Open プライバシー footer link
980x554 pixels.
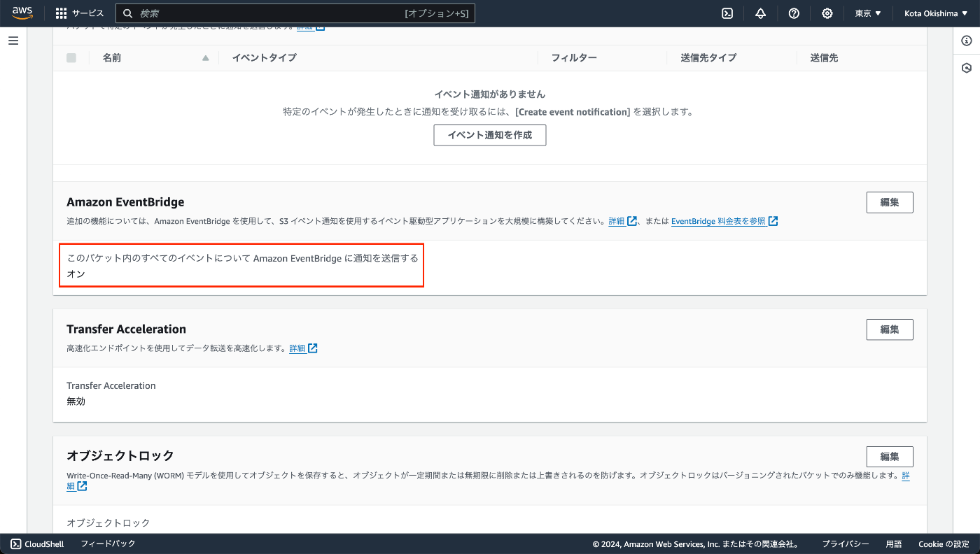(846, 544)
